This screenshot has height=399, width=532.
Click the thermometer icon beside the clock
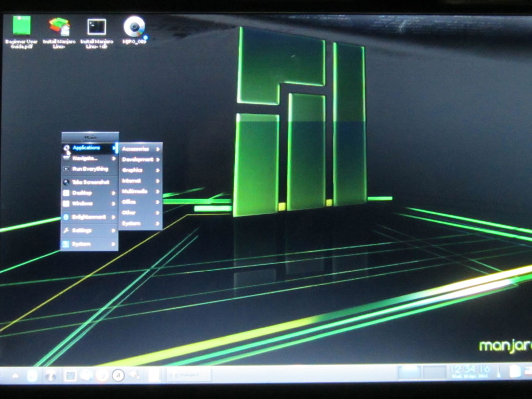click(499, 372)
